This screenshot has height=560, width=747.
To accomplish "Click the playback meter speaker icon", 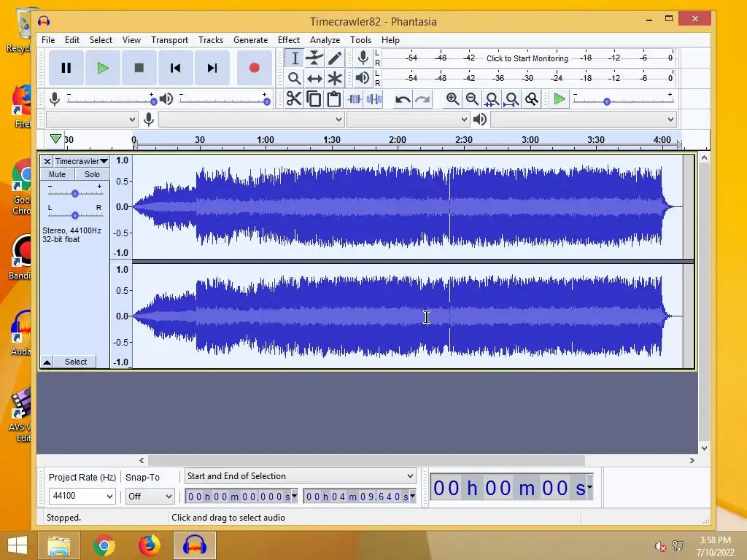I will pos(363,78).
